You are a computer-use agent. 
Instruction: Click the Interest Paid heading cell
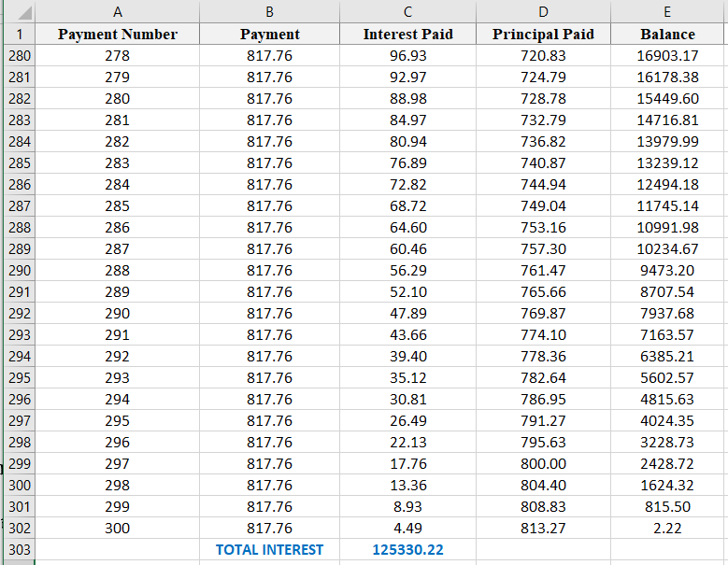(x=407, y=35)
